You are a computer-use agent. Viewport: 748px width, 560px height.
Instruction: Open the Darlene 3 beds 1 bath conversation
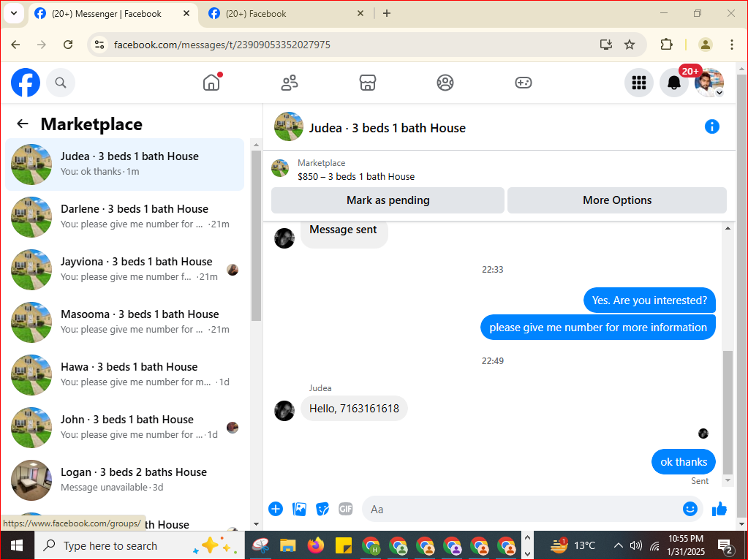pos(124,216)
